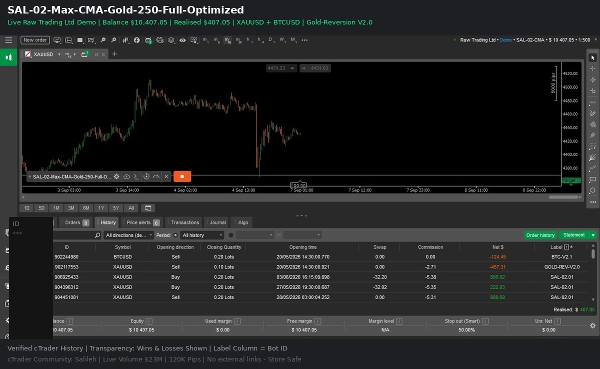
Task: Open the Label column filter icon
Action: coord(567,247)
